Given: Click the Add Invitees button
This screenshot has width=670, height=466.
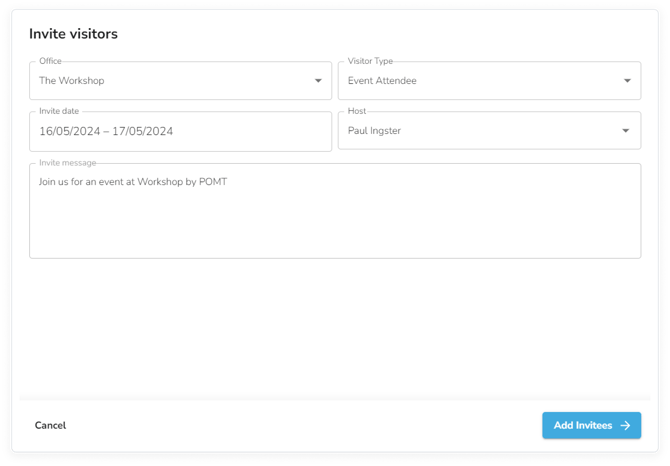Looking at the screenshot, I should (591, 425).
